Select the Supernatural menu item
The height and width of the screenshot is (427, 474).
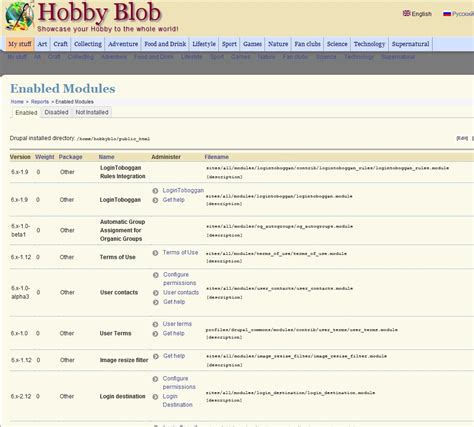(411, 44)
